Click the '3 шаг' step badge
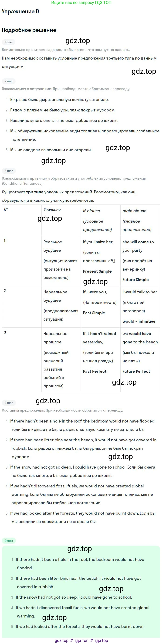The image size is (163, 644). coord(9,171)
